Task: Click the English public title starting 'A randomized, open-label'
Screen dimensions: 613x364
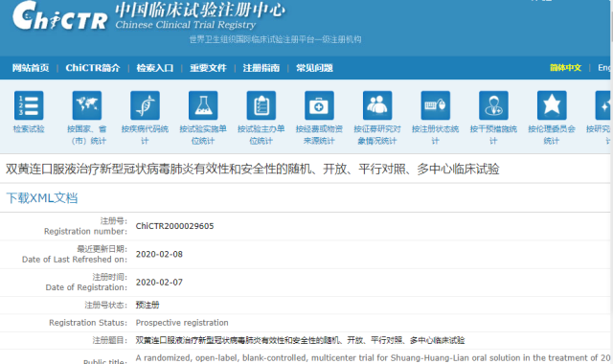Action: click(x=373, y=357)
